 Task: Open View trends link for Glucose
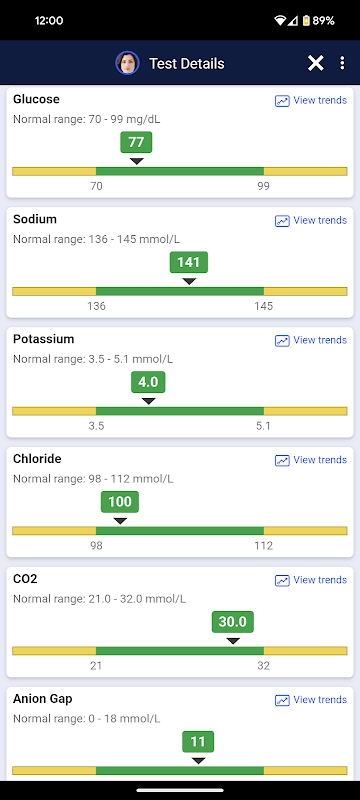click(320, 101)
